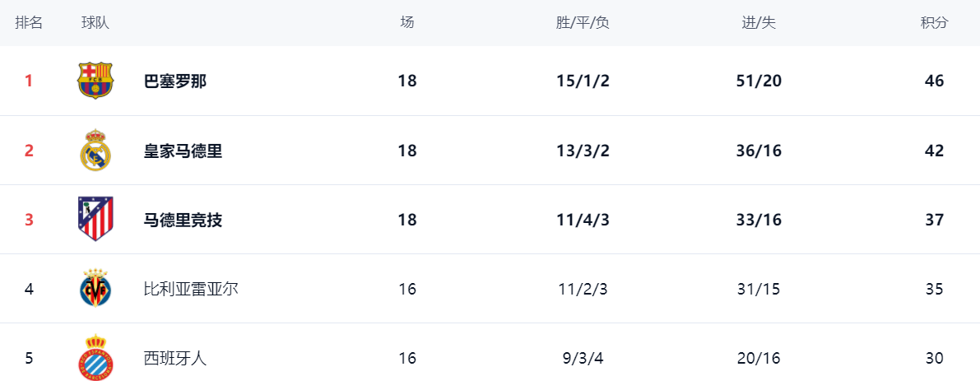Click Barcelona's 46 points value
The height and width of the screenshot is (390, 980).
click(934, 81)
